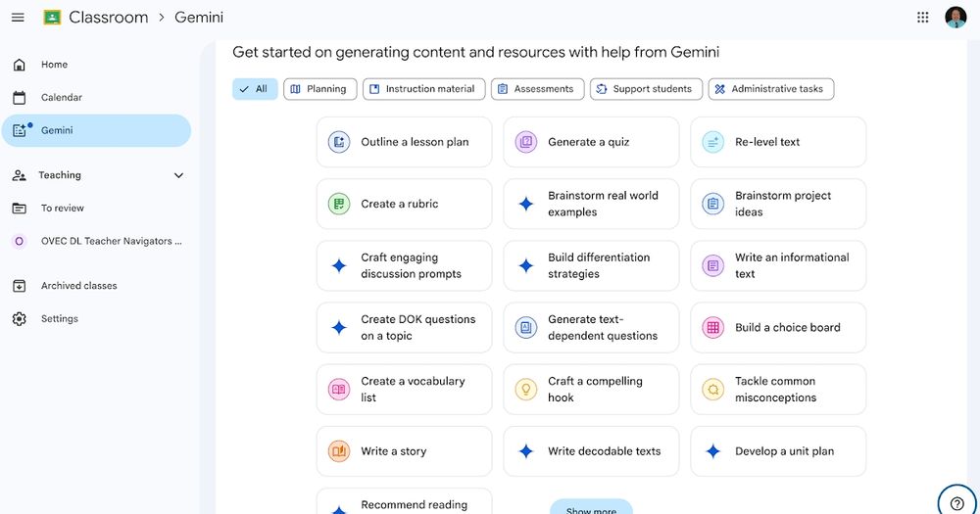Viewport: 980px width, 514px height.
Task: Filter by Instruction material chip
Action: (x=423, y=89)
